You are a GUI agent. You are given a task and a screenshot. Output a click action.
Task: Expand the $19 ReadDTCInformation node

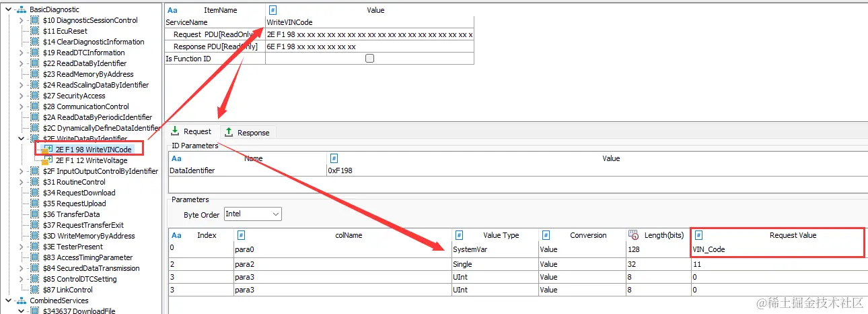pos(22,53)
